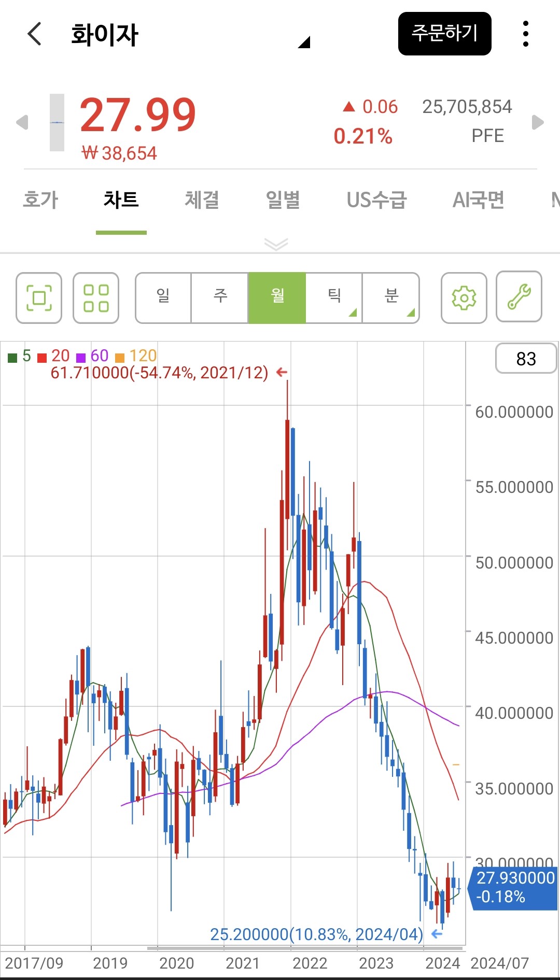Show next stock with right arrow

(x=538, y=122)
